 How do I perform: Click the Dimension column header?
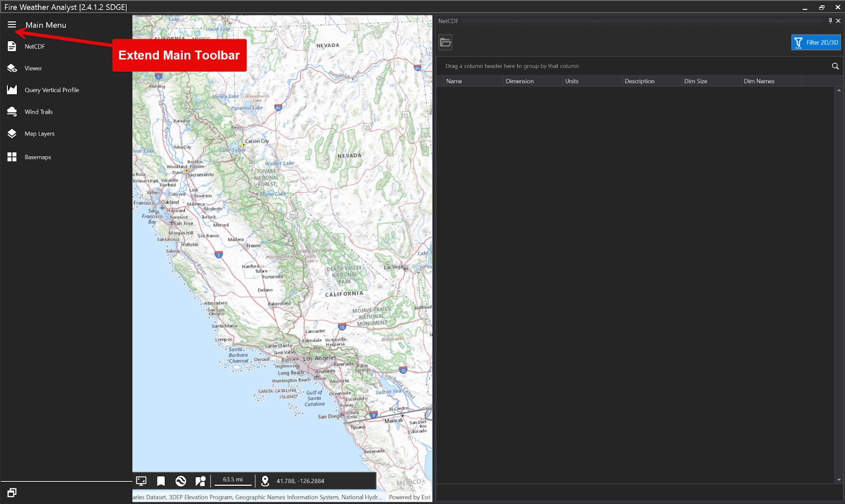pos(520,81)
